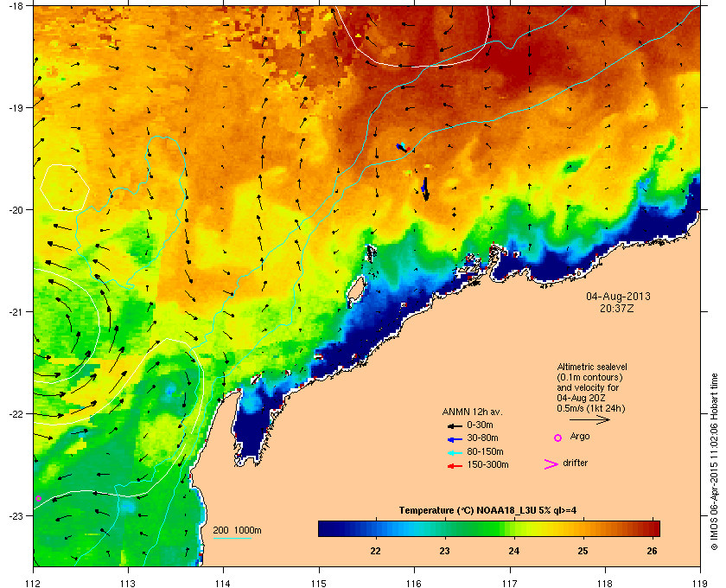726x588 pixels.
Task: Click the colorbar tick label "23"
Action: pyautogui.click(x=444, y=551)
